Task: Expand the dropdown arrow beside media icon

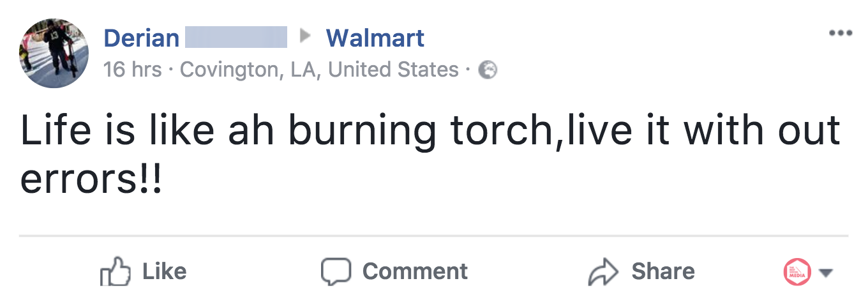Action: pos(826,273)
